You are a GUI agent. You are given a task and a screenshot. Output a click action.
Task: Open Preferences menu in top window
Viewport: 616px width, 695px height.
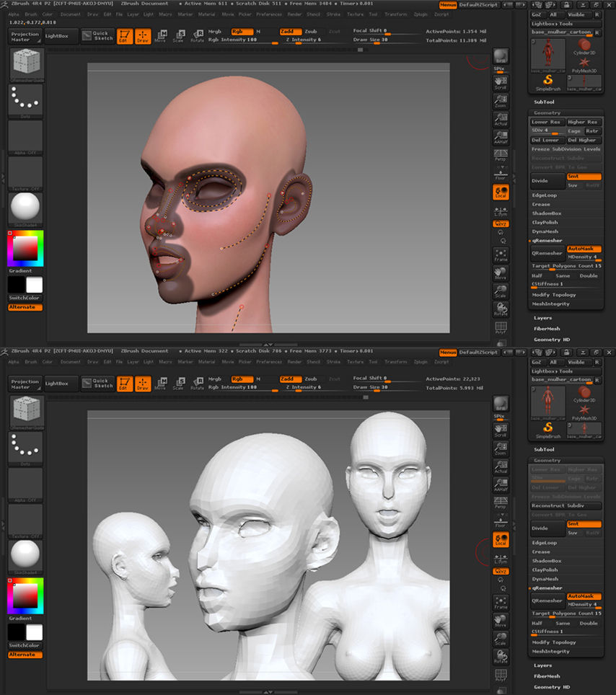tap(269, 14)
